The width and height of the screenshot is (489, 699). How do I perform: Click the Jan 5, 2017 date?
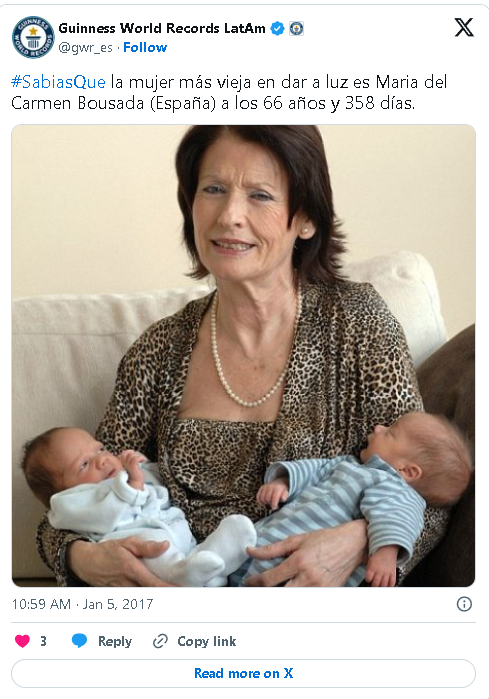(x=118, y=604)
